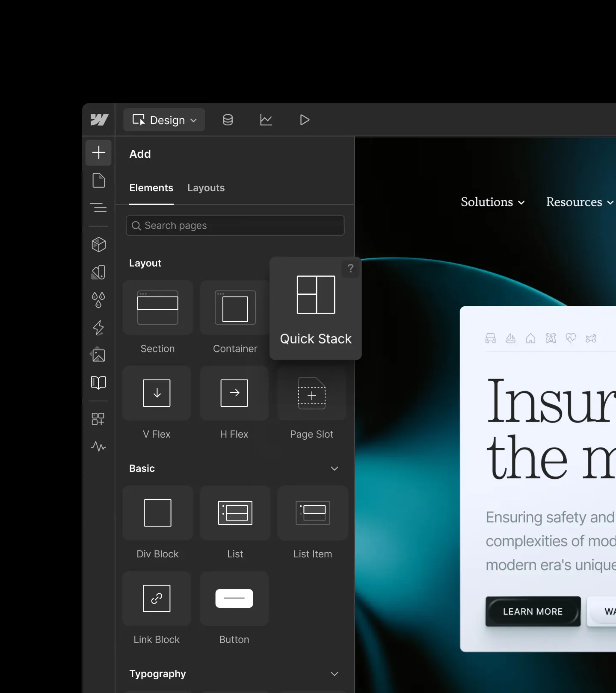This screenshot has height=693, width=616.
Task: Expand the Solutions navigation menu
Action: [492, 202]
